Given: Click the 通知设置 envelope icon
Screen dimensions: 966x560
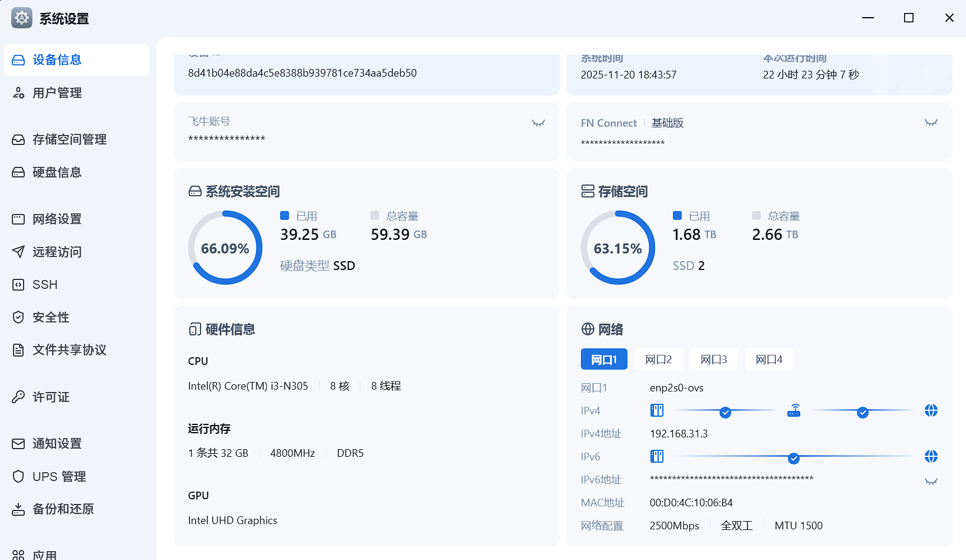Looking at the screenshot, I should point(18,444).
